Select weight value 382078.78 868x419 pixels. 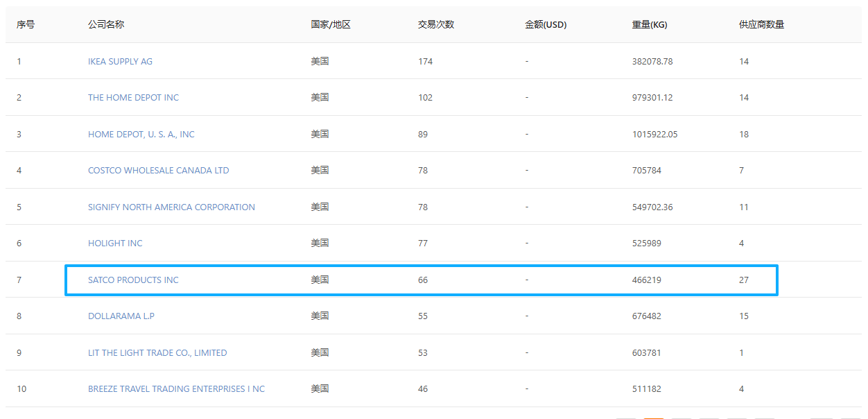pos(652,61)
